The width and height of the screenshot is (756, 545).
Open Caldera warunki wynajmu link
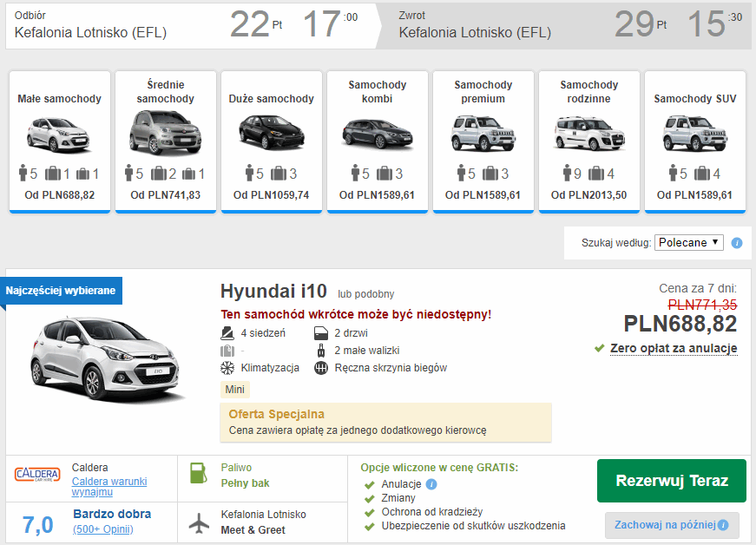click(109, 487)
